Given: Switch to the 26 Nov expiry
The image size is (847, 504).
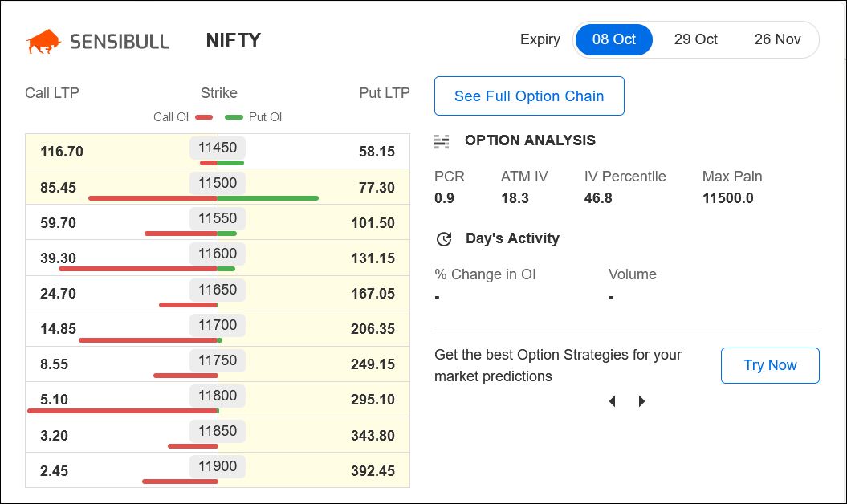Looking at the screenshot, I should (777, 39).
